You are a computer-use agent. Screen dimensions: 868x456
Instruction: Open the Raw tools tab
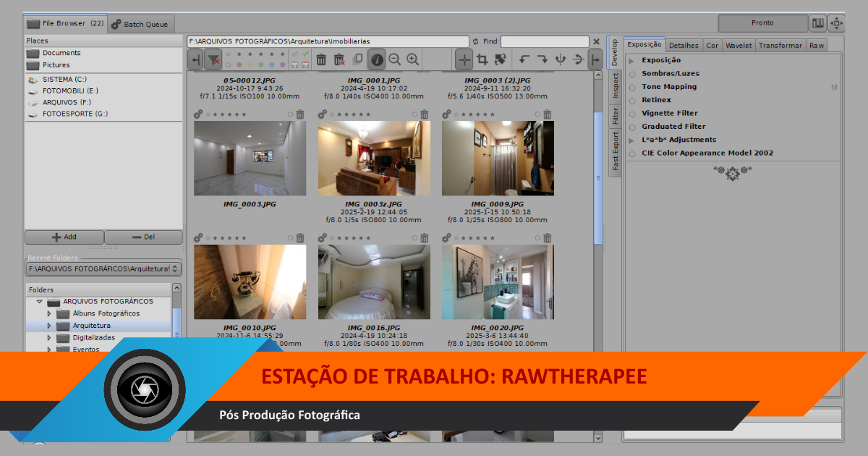click(817, 46)
